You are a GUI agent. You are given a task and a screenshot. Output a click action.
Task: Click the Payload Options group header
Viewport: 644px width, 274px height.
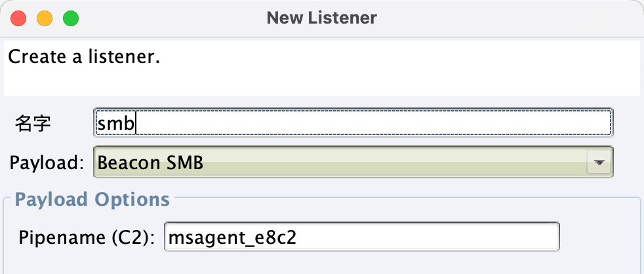click(x=92, y=199)
